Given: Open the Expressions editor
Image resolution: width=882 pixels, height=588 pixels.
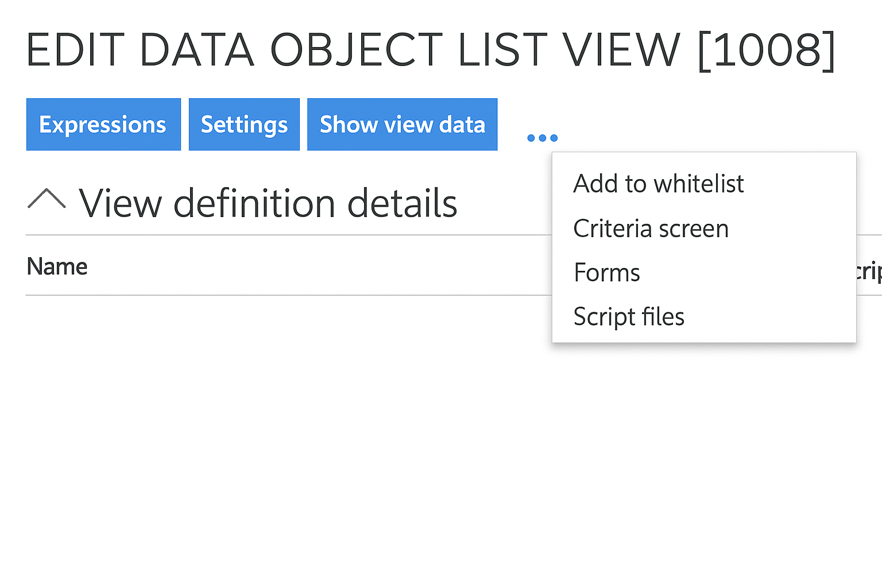Looking at the screenshot, I should point(103,124).
